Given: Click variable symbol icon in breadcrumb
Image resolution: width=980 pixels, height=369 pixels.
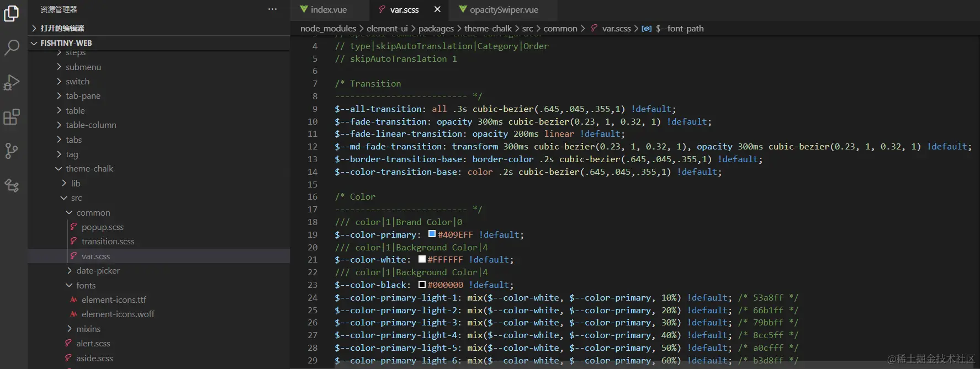Looking at the screenshot, I should 647,29.
